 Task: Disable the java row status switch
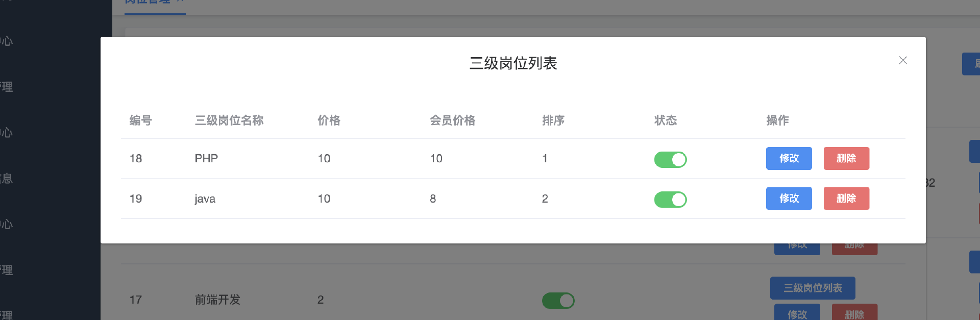670,200
